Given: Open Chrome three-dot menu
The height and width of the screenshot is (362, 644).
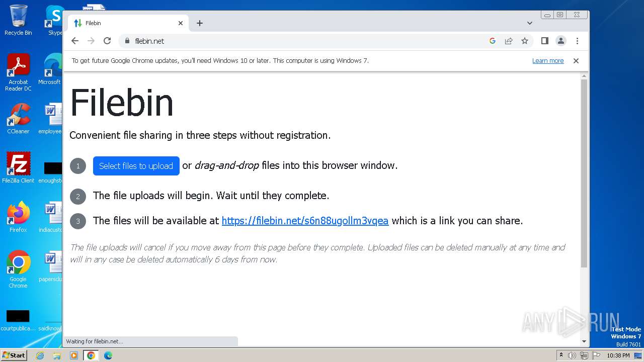Looking at the screenshot, I should (x=577, y=41).
